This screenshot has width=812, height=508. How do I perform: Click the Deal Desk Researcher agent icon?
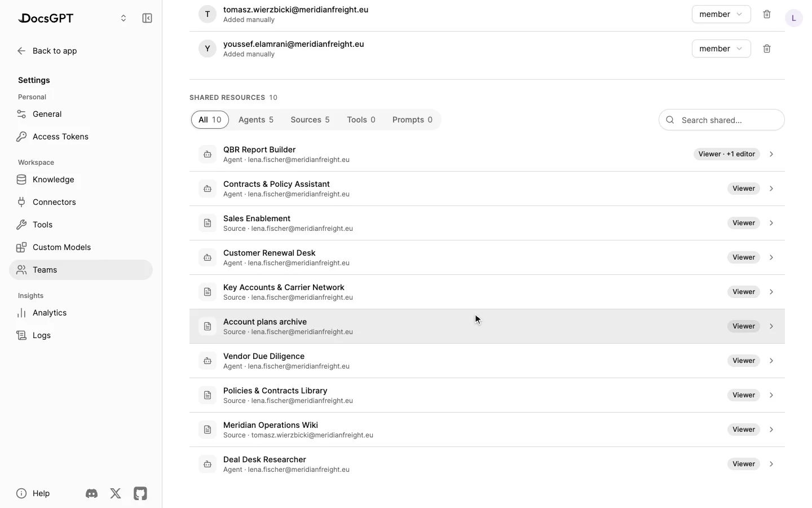208,464
